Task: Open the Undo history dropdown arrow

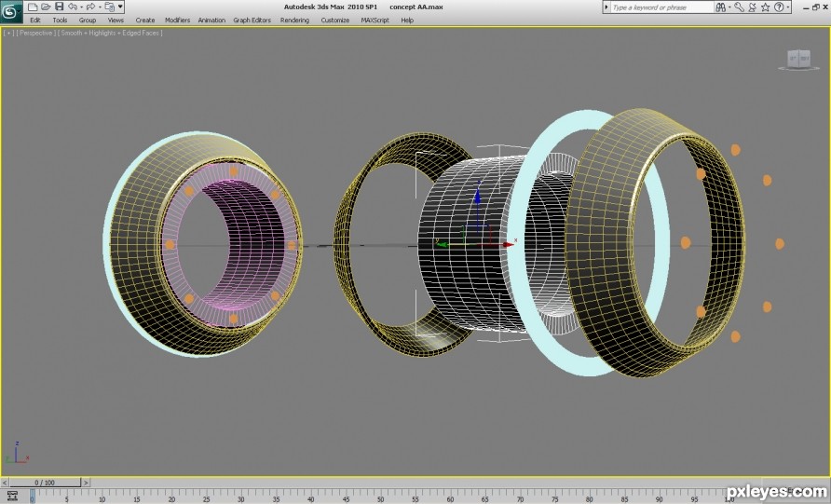Action: coord(81,7)
